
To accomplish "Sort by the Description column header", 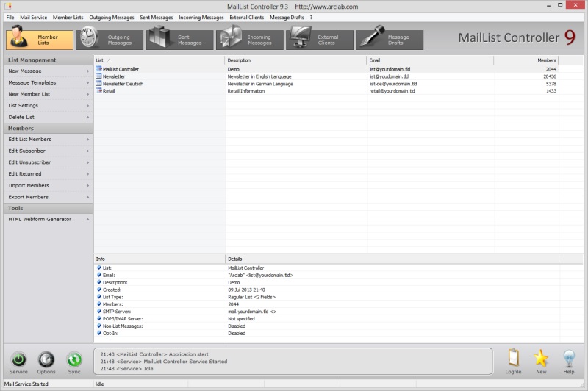I will (295, 60).
